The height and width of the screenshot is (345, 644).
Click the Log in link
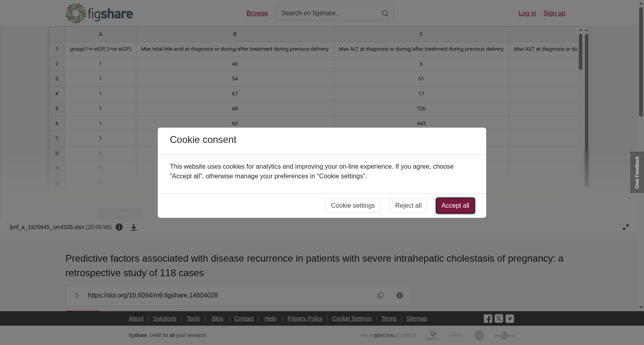point(527,13)
